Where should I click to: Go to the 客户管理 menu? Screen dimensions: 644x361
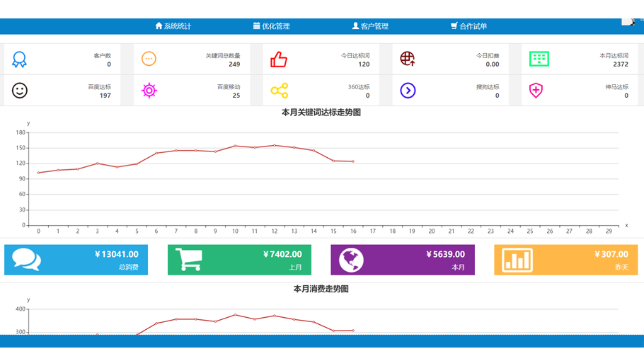click(370, 26)
